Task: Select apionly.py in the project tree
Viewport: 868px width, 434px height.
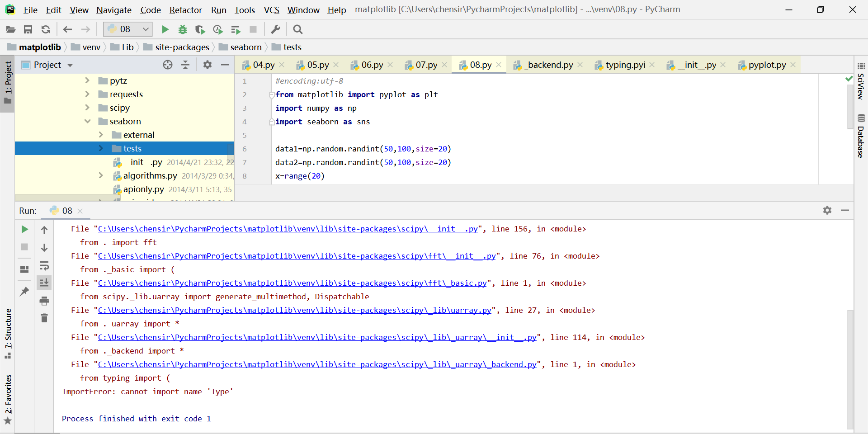Action: point(143,189)
